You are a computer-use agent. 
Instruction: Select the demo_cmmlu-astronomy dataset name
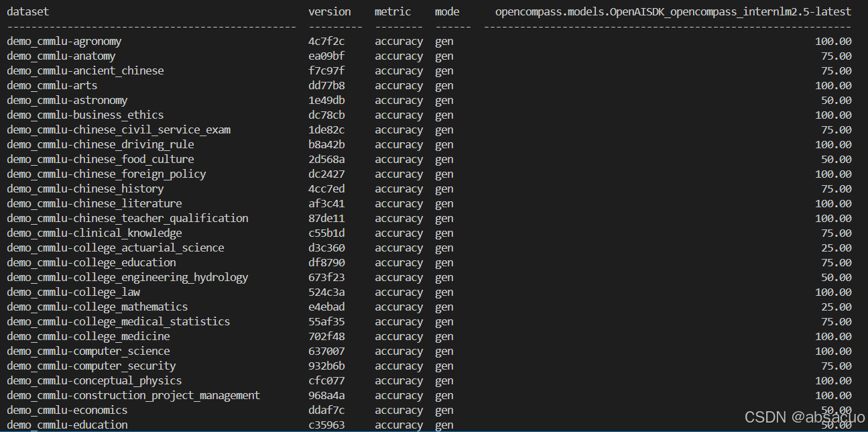pos(67,100)
